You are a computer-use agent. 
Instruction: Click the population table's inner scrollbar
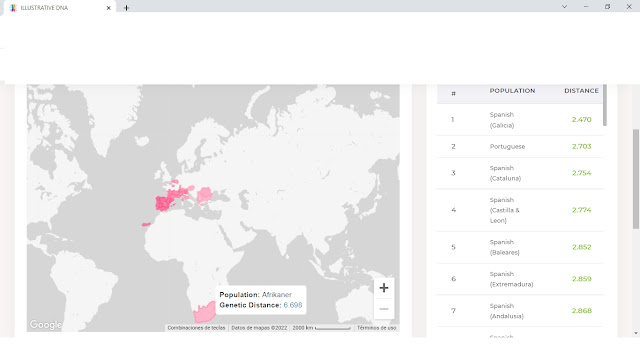click(605, 105)
